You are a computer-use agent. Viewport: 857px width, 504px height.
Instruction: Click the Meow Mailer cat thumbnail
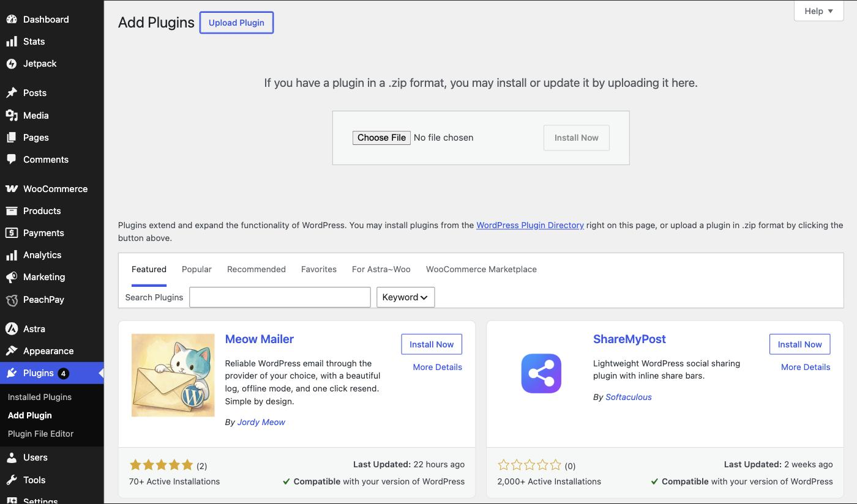coord(173,375)
